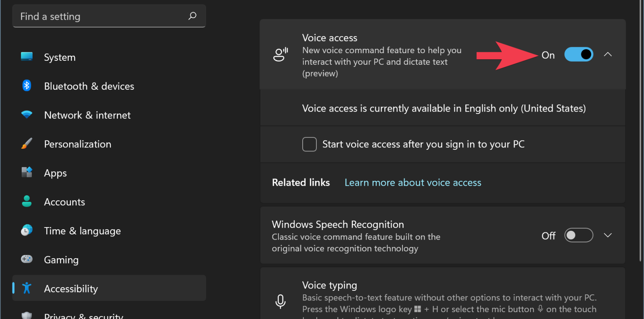Click the search magnifier icon
The image size is (644, 319).
point(192,16)
